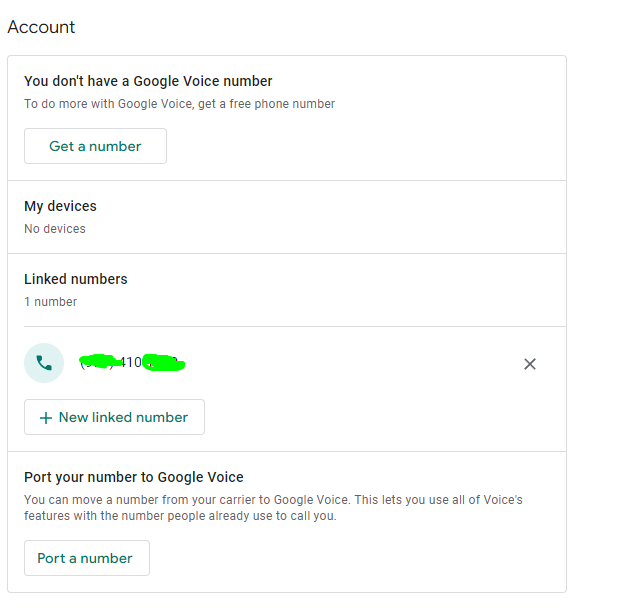The width and height of the screenshot is (627, 615).
Task: Click the "Port your number to Google Voice" heading
Action: click(134, 477)
